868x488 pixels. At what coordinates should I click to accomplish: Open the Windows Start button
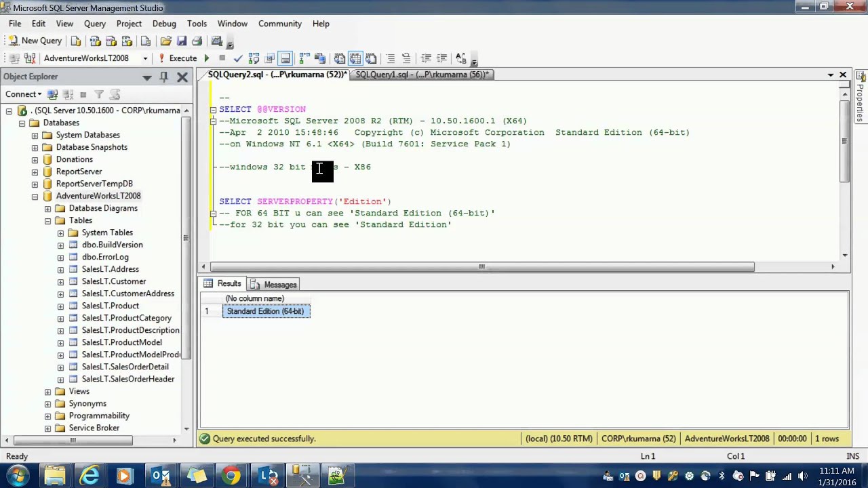click(18, 475)
